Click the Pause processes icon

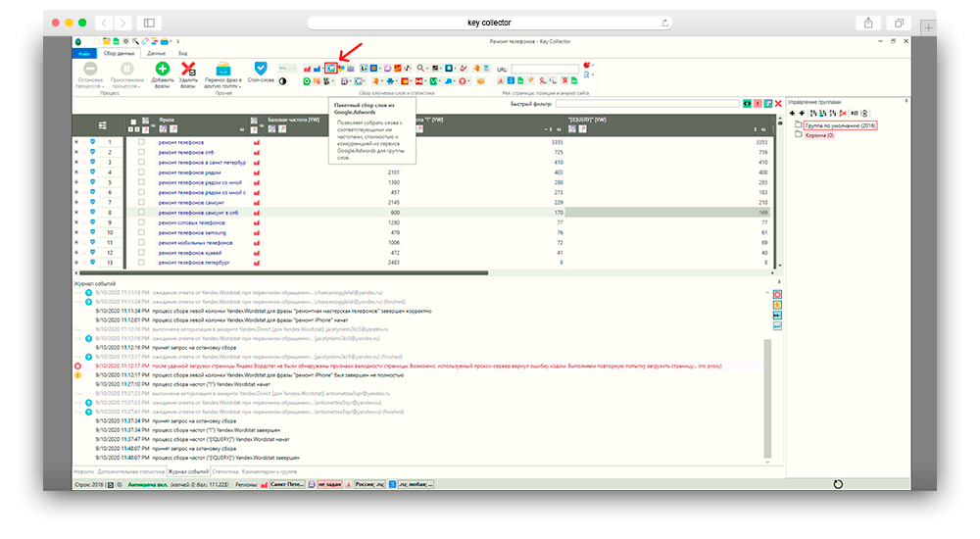click(126, 69)
